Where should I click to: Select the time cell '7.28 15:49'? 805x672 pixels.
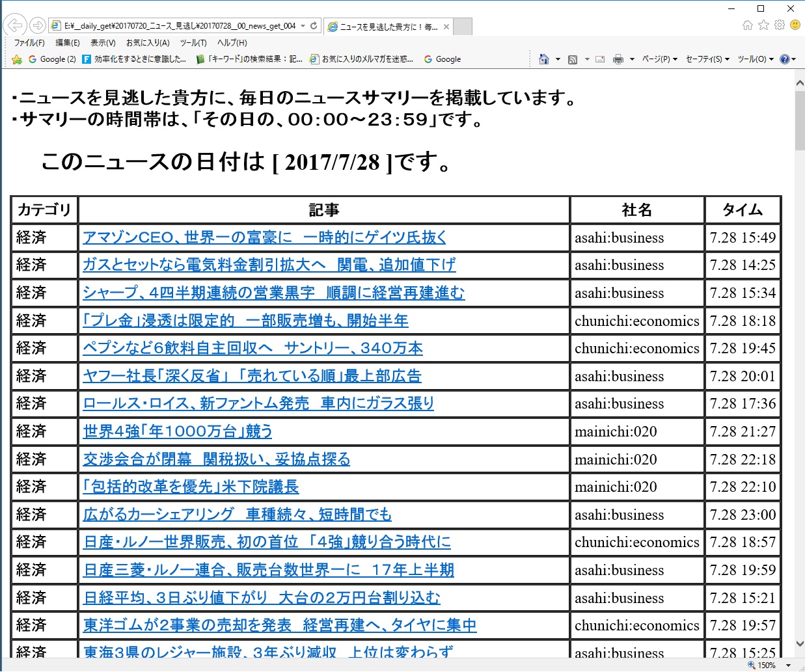(743, 237)
